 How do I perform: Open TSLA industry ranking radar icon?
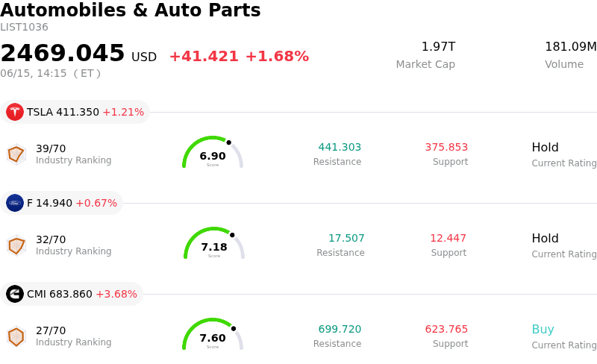point(16,154)
